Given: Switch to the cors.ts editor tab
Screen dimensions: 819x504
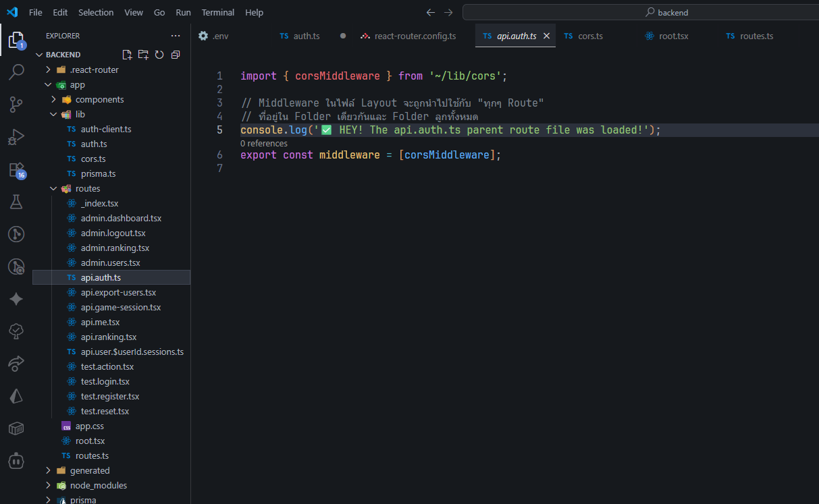Looking at the screenshot, I should pos(589,36).
